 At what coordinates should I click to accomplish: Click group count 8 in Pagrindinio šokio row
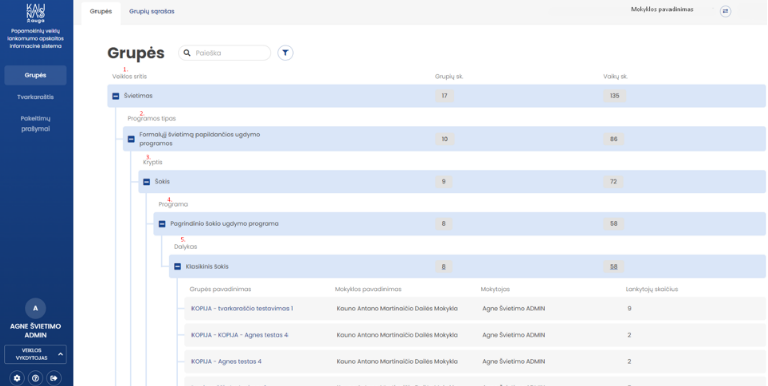tap(444, 224)
